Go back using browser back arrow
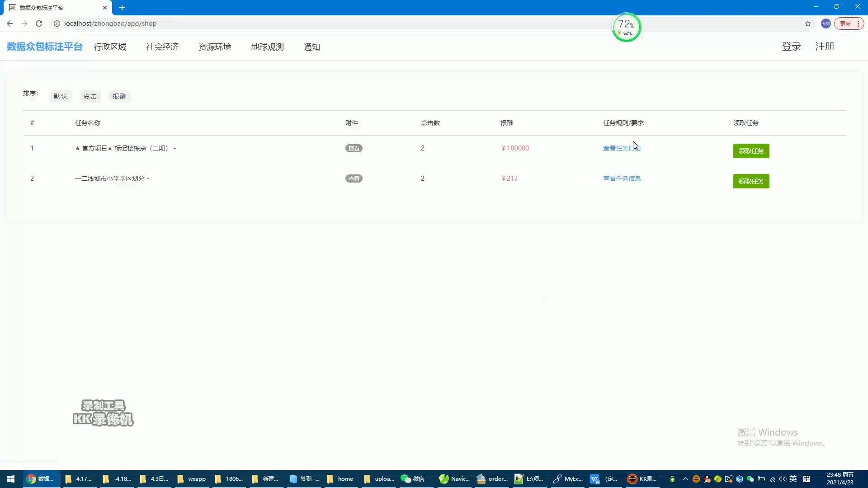 point(10,23)
